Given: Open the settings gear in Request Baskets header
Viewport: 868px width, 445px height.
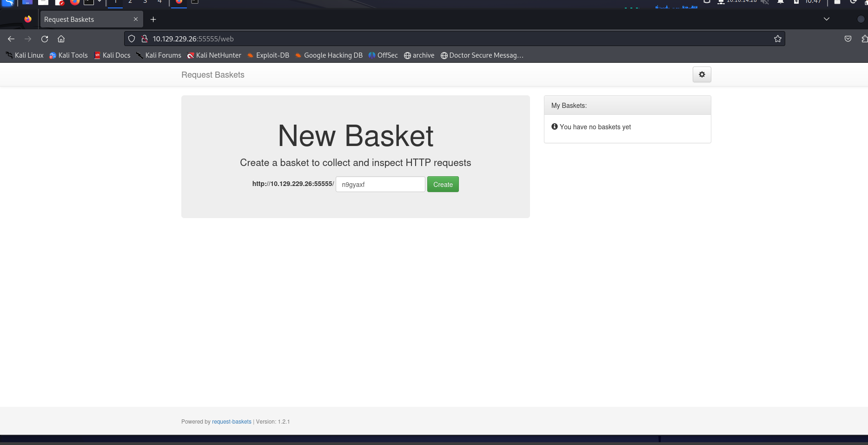Looking at the screenshot, I should [702, 74].
